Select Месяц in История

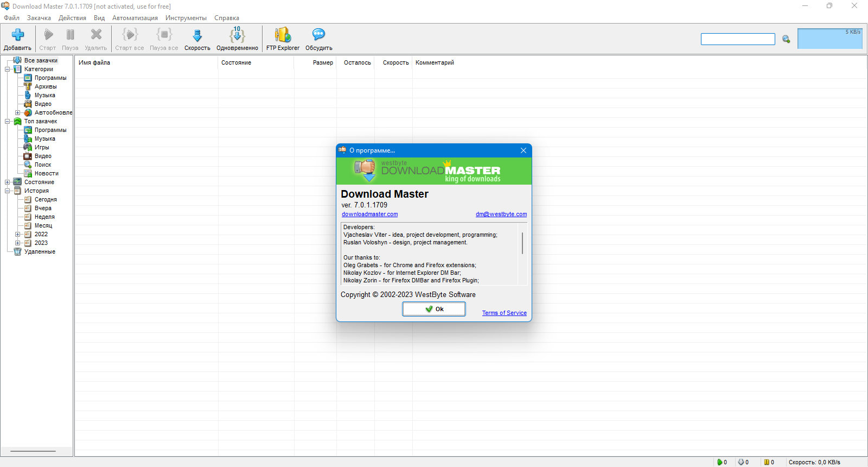tap(43, 225)
